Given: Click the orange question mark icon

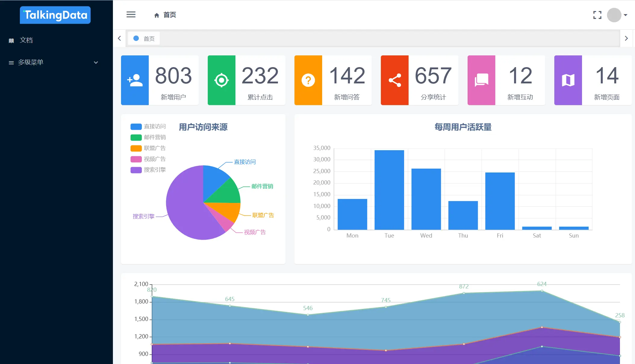Looking at the screenshot, I should [308, 80].
